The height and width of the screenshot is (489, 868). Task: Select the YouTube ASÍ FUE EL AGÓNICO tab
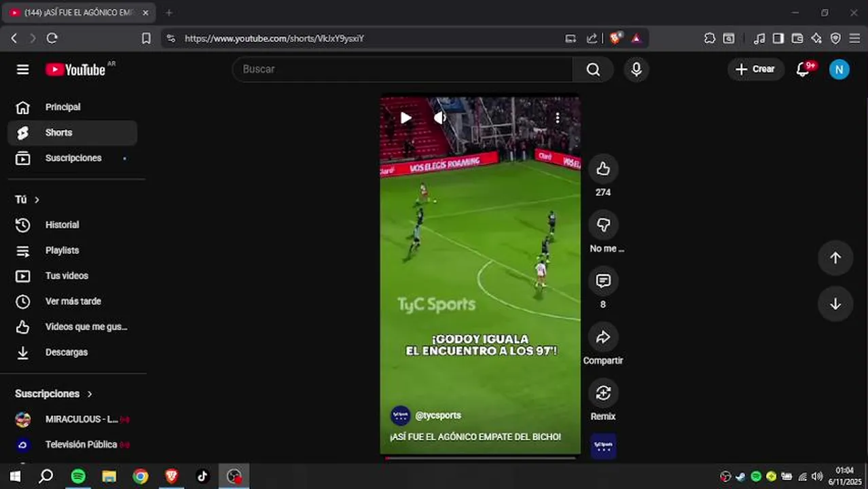(79, 13)
